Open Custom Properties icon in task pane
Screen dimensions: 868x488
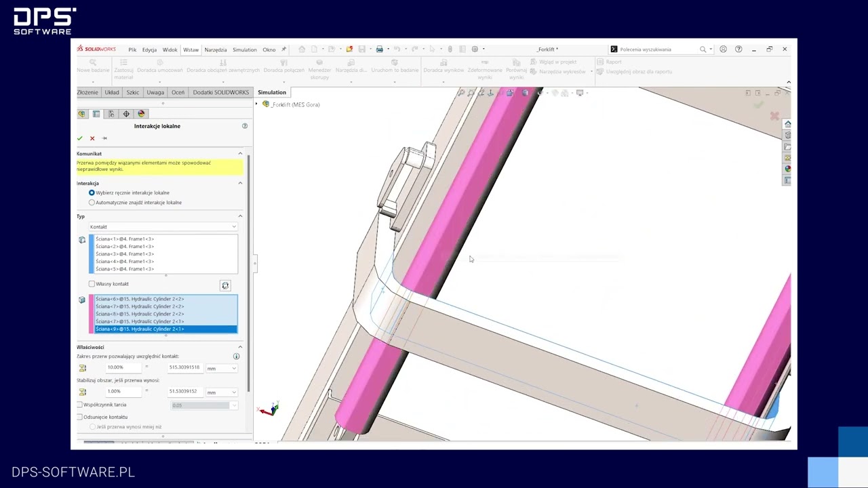(787, 180)
